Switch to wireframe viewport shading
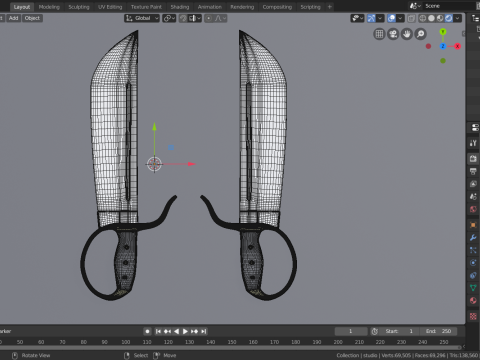Image resolution: width=480 pixels, height=360 pixels. click(423, 18)
